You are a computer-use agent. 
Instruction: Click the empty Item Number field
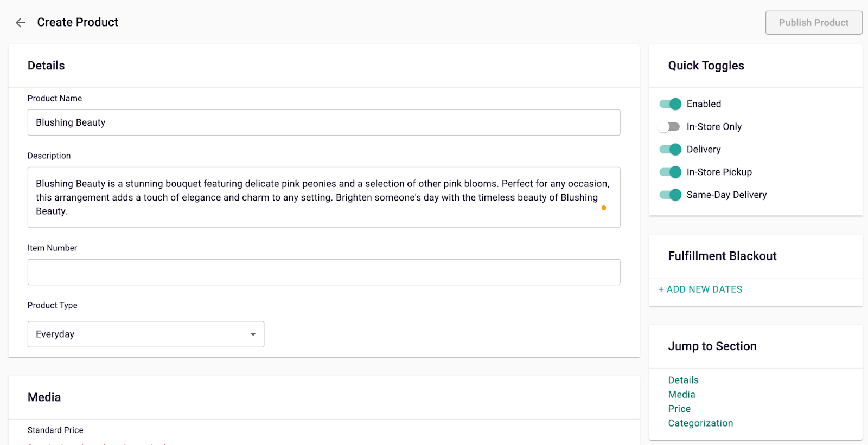[x=323, y=272]
